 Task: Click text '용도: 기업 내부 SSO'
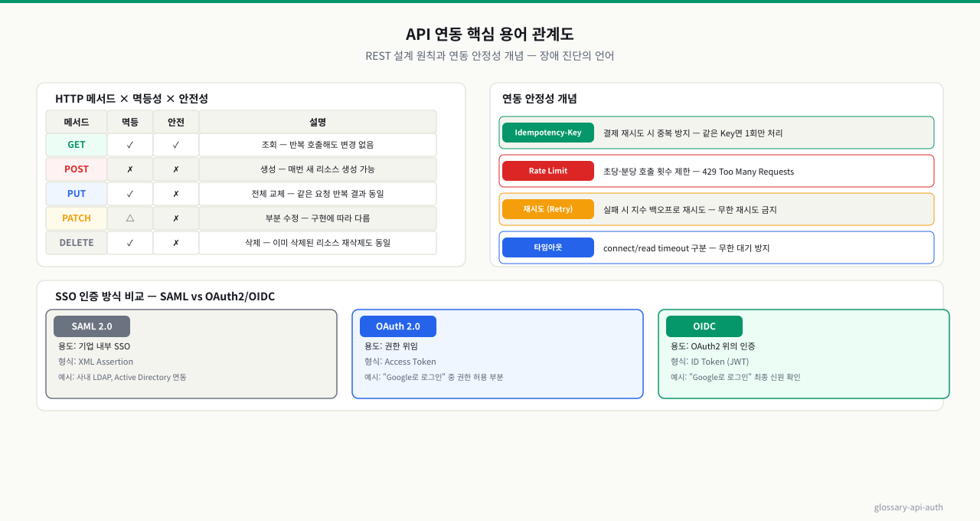pos(94,346)
